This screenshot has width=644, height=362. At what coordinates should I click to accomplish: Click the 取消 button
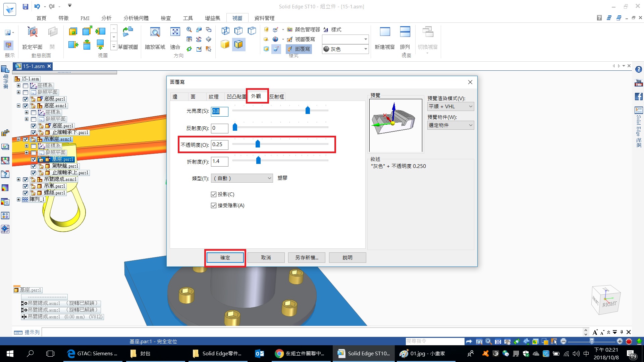[x=266, y=258]
